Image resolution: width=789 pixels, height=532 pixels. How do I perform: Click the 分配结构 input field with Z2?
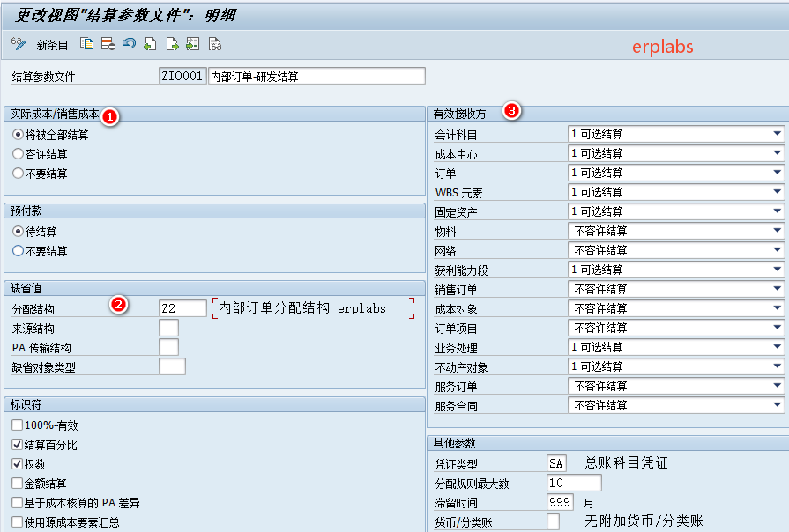tap(182, 308)
